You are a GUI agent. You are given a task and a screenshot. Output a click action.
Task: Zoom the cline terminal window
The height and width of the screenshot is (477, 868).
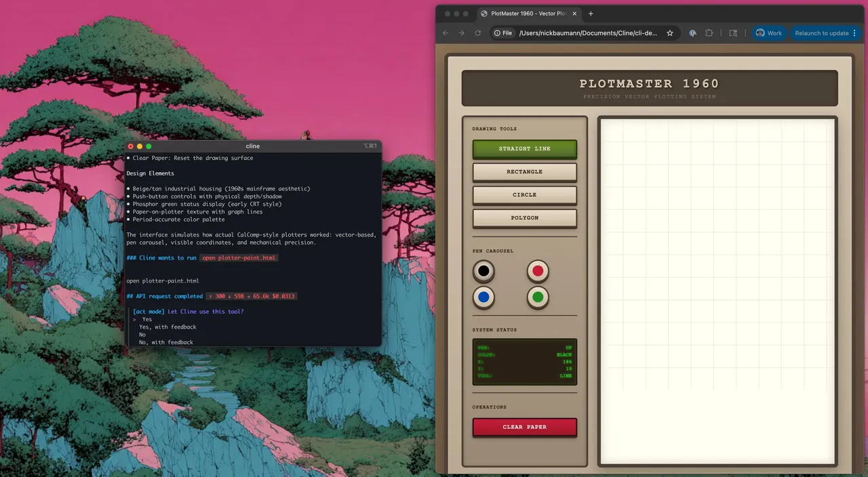coord(149,146)
